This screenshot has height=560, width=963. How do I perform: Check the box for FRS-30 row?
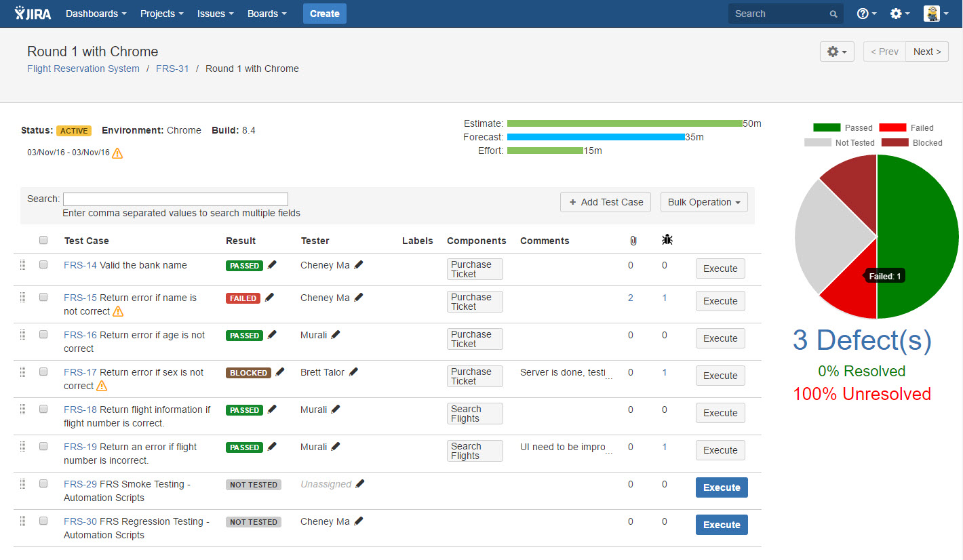pyautogui.click(x=43, y=521)
